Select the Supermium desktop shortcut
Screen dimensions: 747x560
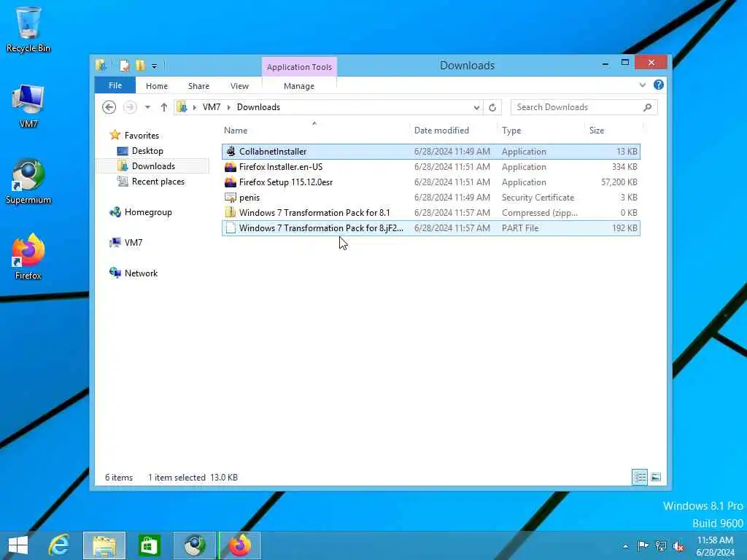point(28,181)
